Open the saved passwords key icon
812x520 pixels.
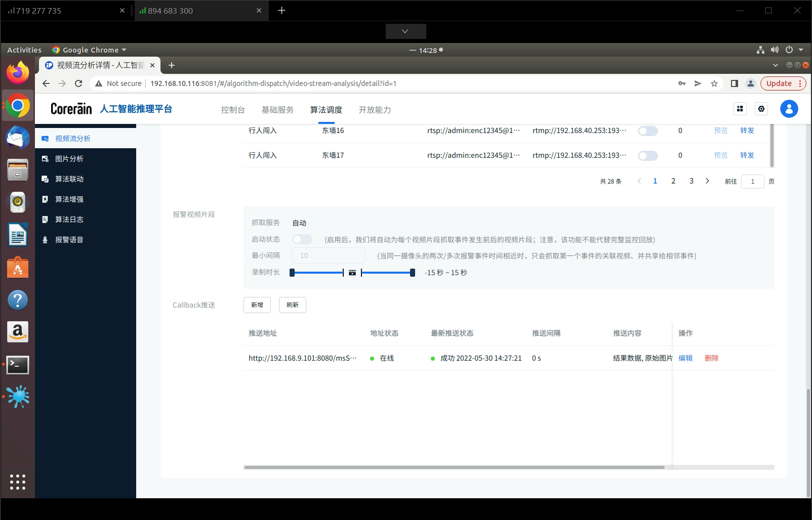[682, 83]
